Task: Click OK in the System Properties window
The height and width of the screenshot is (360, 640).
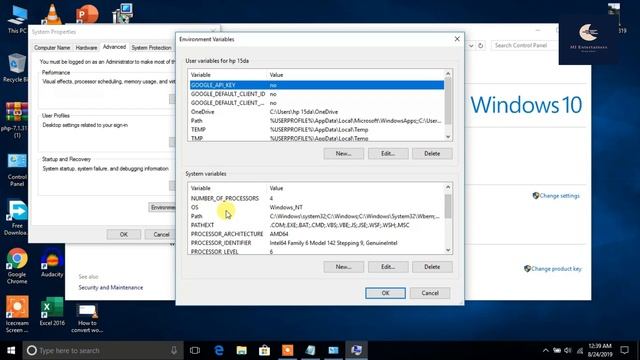Action: click(124, 234)
